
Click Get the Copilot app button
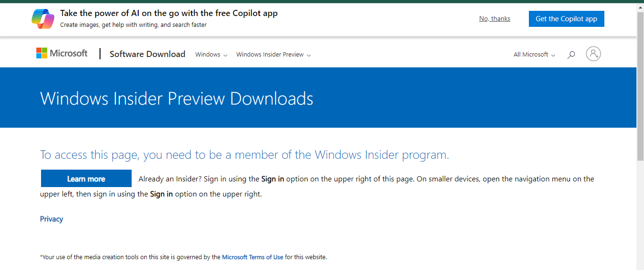pos(567,19)
